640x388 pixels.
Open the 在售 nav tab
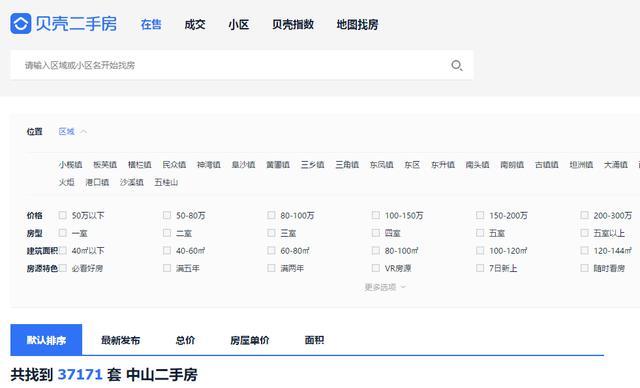(x=151, y=24)
